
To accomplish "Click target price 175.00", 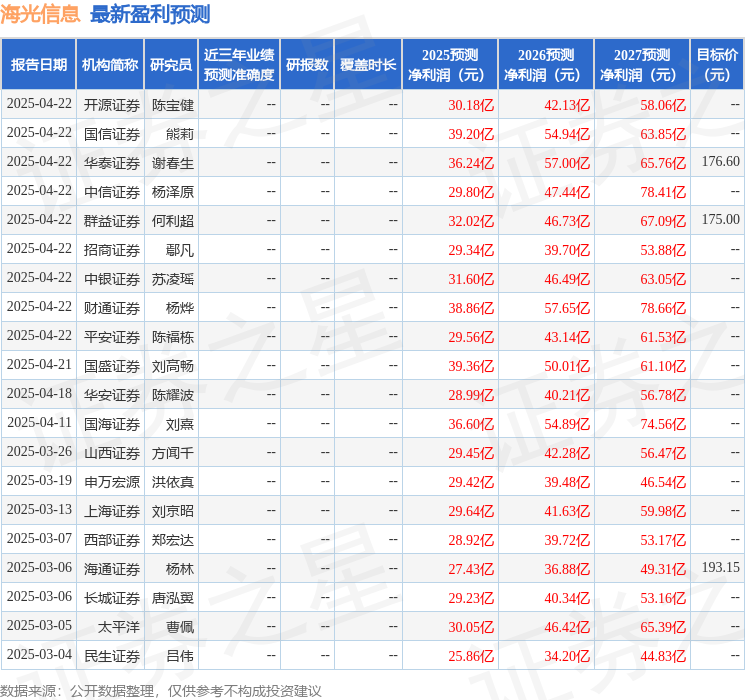I will pyautogui.click(x=720, y=219).
